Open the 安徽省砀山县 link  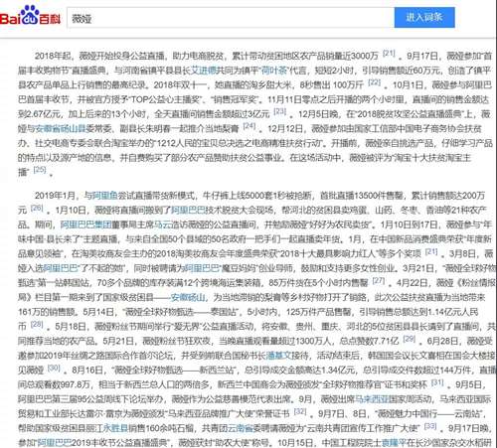pos(61,128)
